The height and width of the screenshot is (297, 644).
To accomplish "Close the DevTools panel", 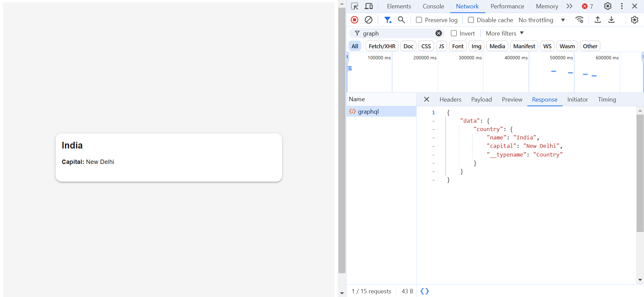I will tap(635, 6).
